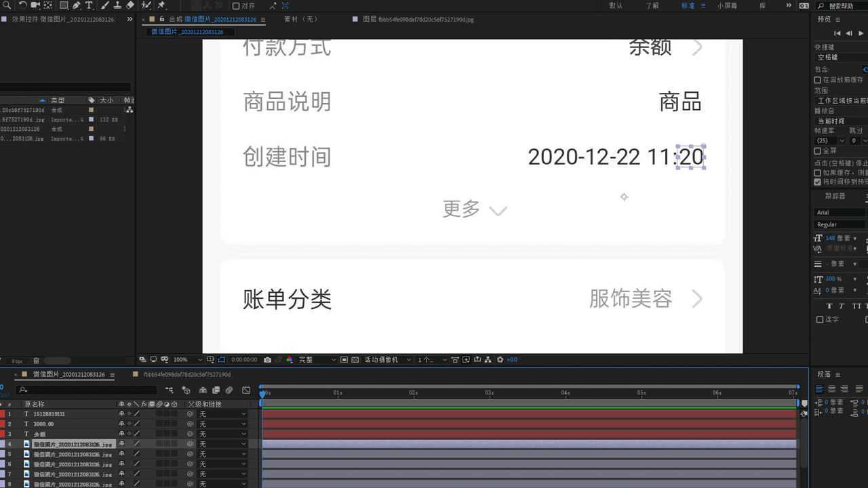Select the Type (T) tool in toolbar
This screenshot has height=488, width=868.
click(x=89, y=5)
